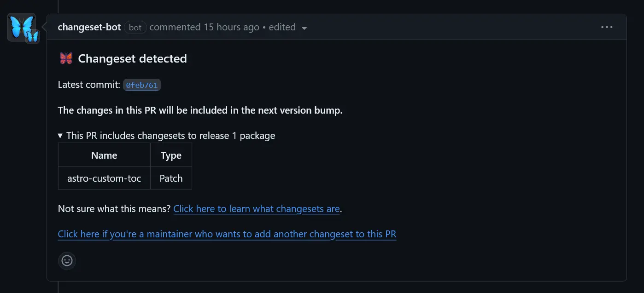Click the "Latest commit:" label text

[x=88, y=85]
